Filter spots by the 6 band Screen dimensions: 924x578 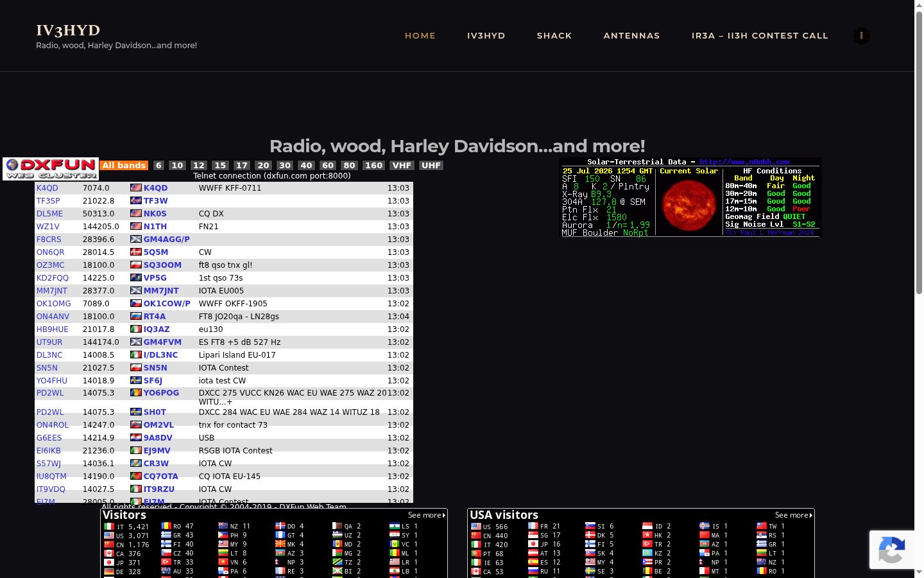158,166
